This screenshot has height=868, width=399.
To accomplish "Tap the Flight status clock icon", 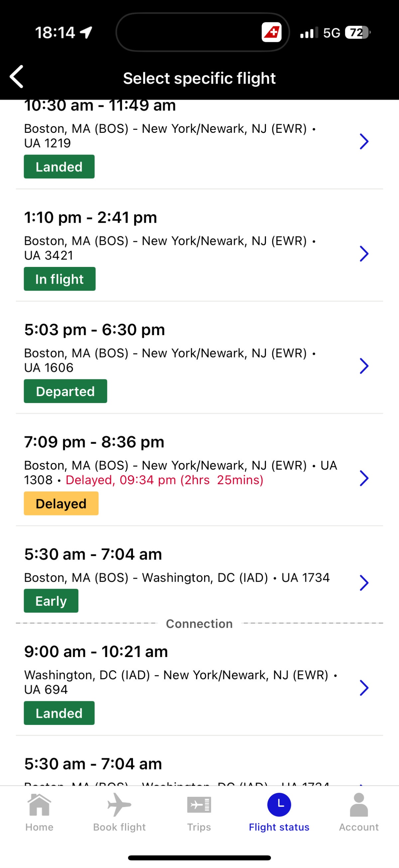I will (x=279, y=805).
